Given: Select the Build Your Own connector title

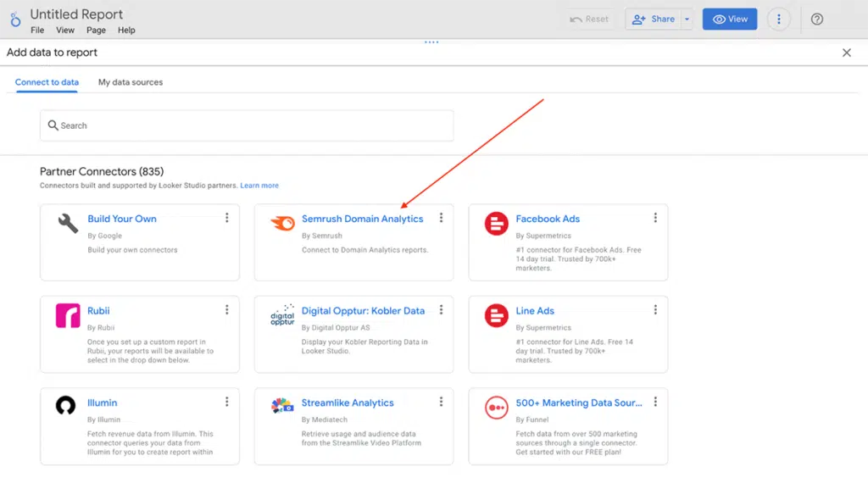Looking at the screenshot, I should 122,219.
